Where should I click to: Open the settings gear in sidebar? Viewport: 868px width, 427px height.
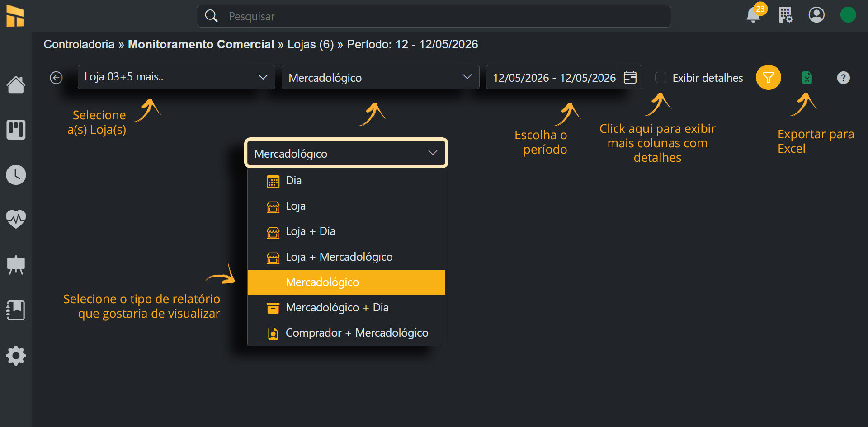coord(16,356)
